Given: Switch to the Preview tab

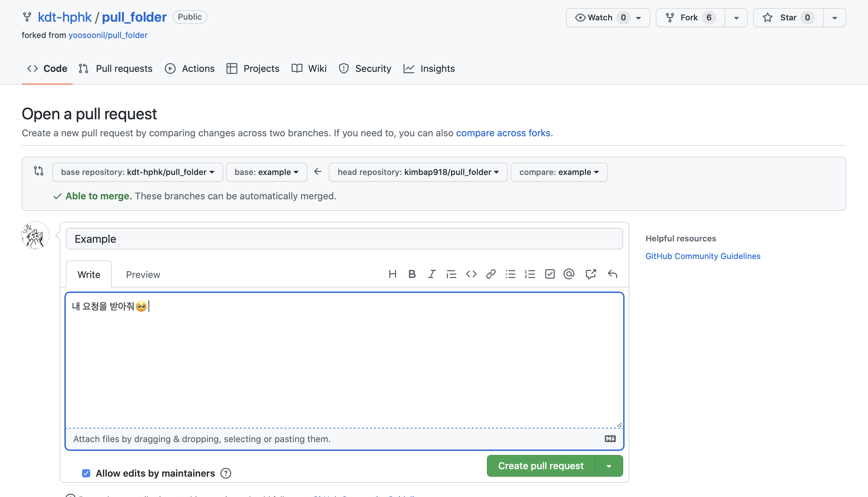Looking at the screenshot, I should click(143, 275).
